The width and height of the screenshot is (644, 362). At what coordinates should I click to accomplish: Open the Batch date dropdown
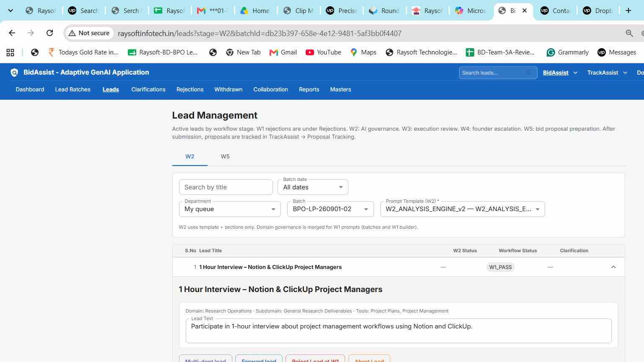(x=313, y=187)
